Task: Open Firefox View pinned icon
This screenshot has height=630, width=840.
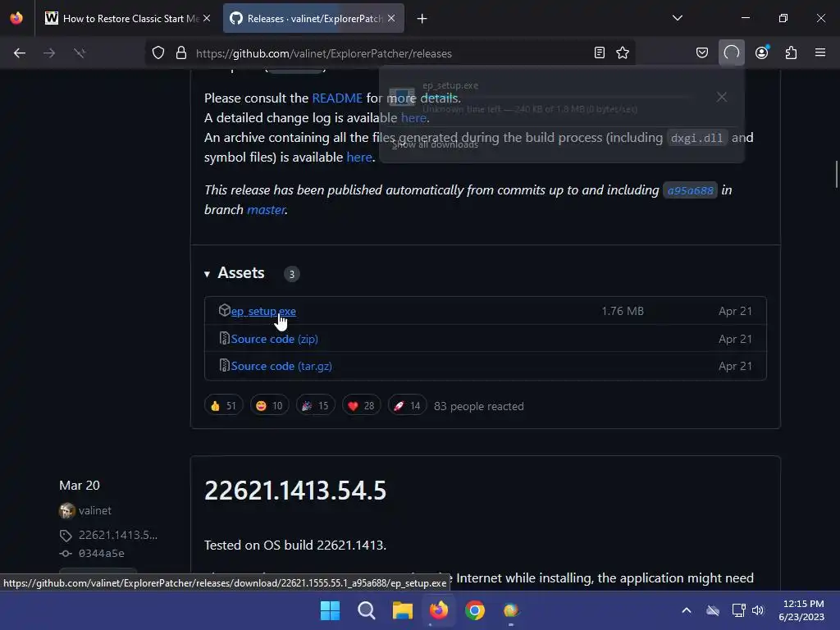Action: (16, 18)
